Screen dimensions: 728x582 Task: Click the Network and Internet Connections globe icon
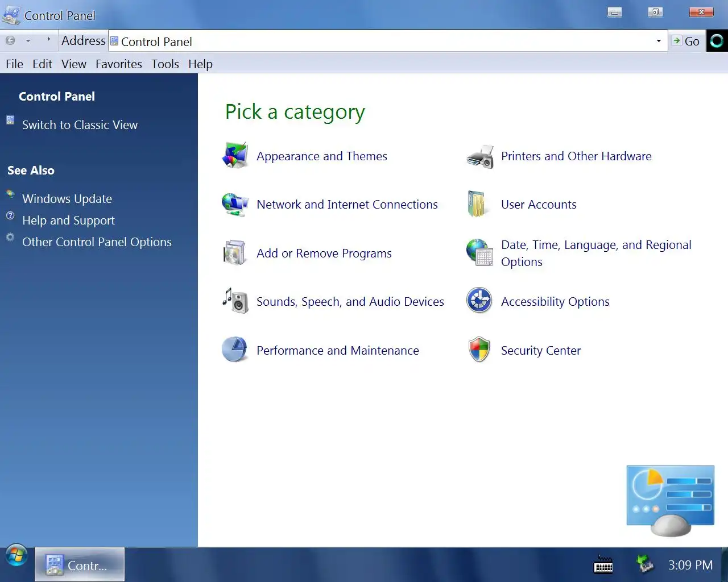point(235,205)
